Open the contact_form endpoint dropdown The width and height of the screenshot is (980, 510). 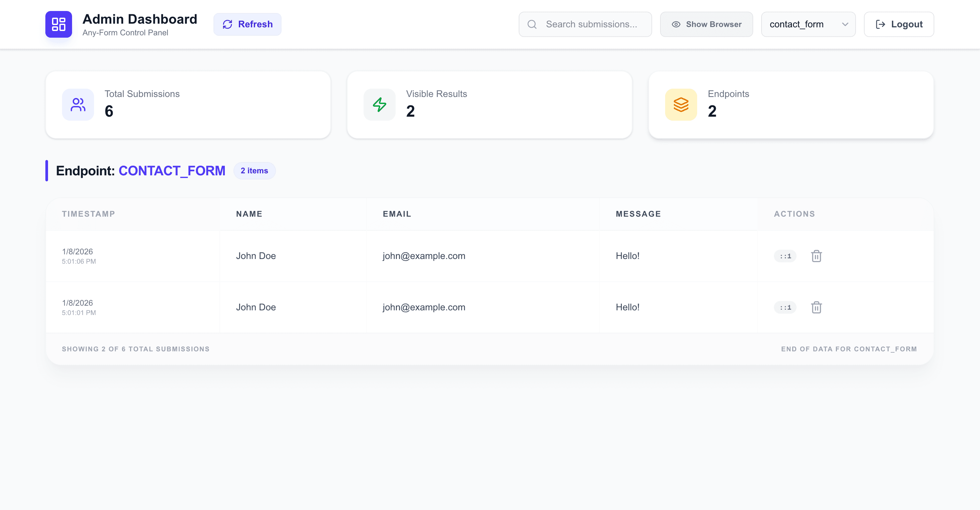tap(809, 24)
